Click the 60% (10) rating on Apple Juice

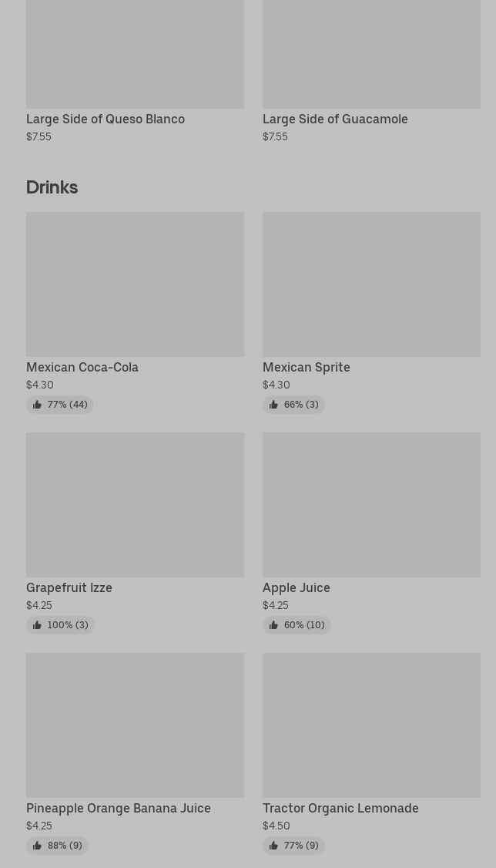[303, 625]
